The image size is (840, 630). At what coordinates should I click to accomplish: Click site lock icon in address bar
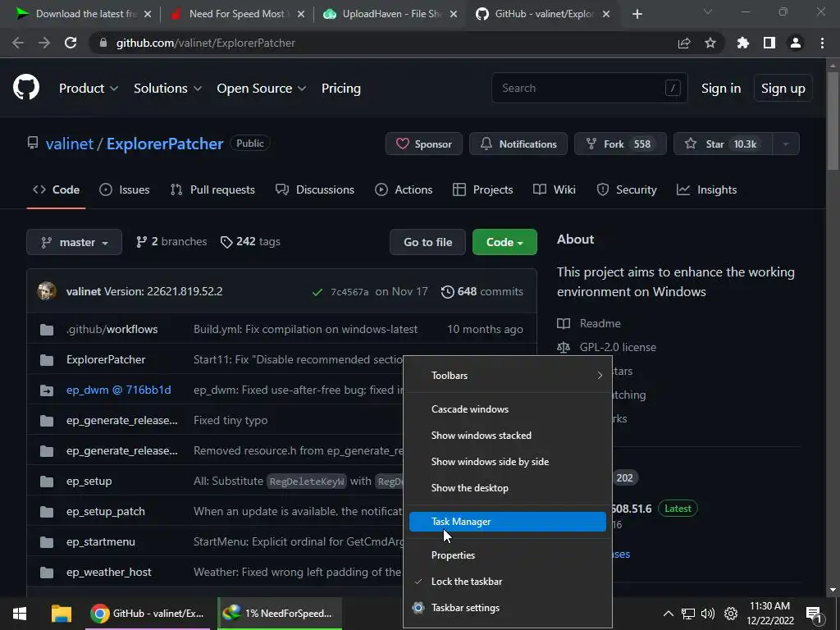(103, 43)
